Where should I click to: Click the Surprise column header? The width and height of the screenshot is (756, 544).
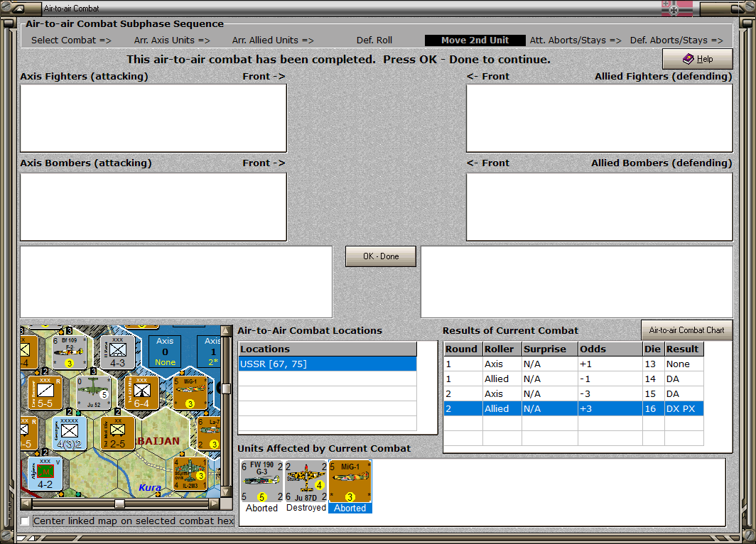(550, 349)
